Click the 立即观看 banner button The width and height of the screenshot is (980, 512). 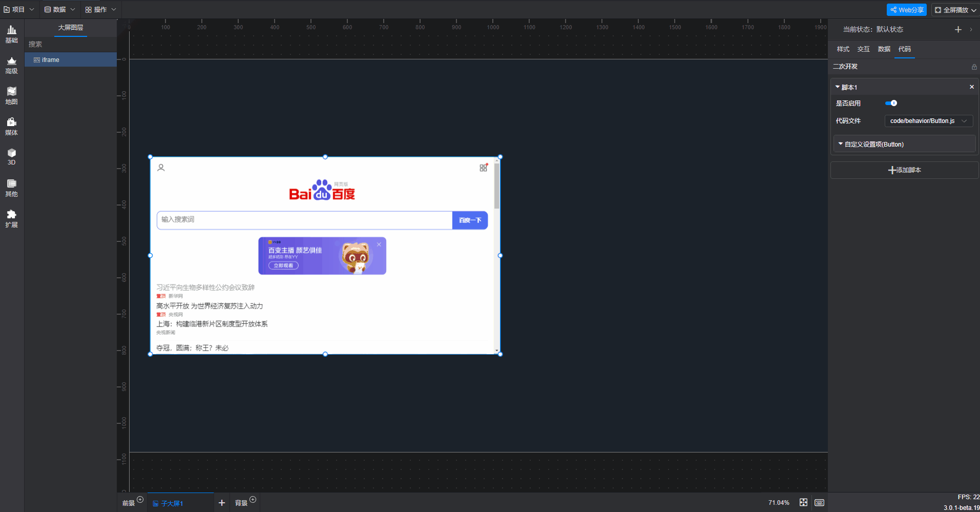[283, 265]
